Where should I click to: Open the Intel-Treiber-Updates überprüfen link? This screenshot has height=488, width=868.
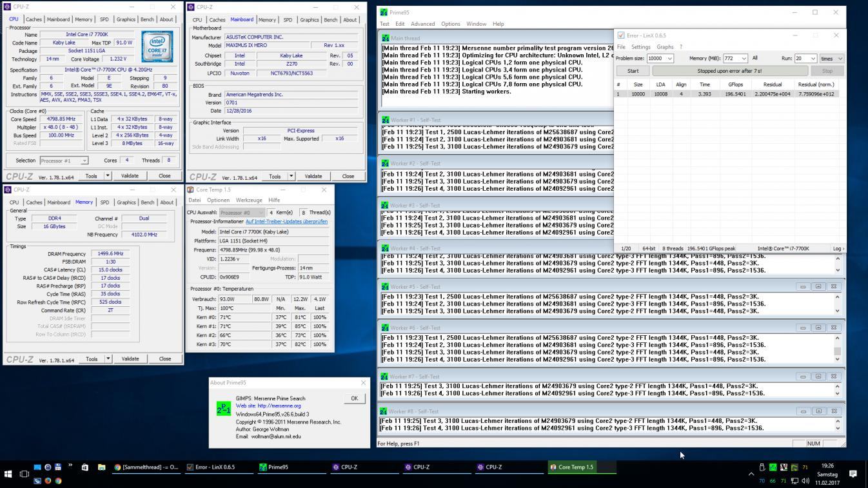tap(286, 222)
